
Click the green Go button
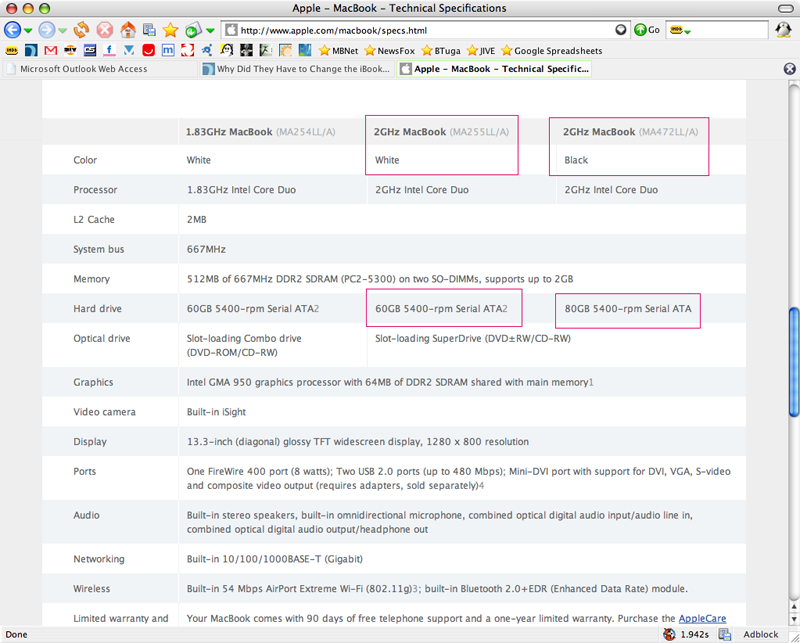pos(647,30)
